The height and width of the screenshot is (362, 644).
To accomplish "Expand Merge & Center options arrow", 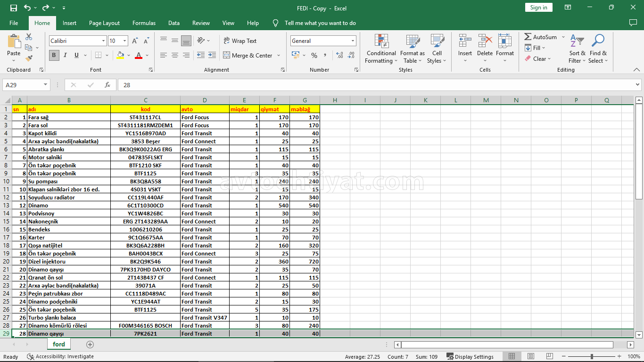I will tap(279, 56).
